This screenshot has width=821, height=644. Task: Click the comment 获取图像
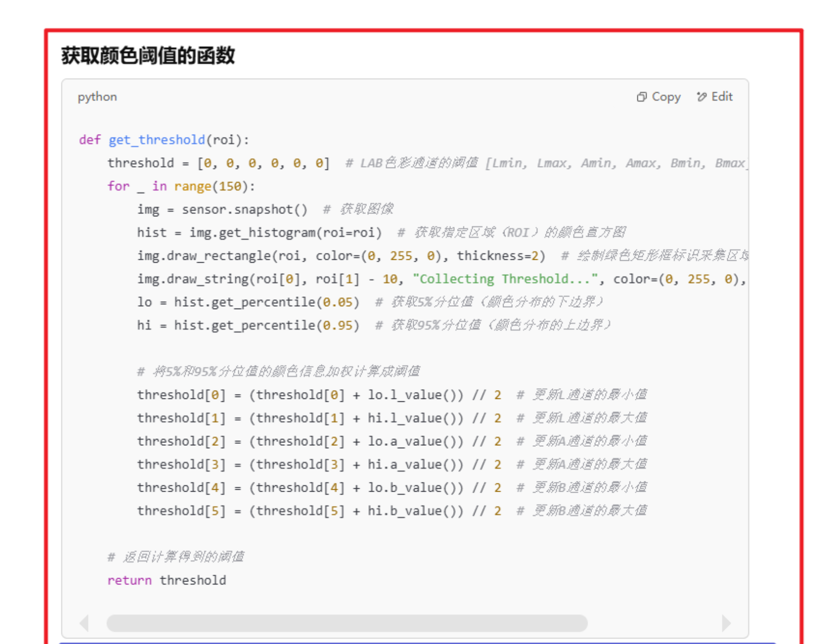tap(358, 209)
